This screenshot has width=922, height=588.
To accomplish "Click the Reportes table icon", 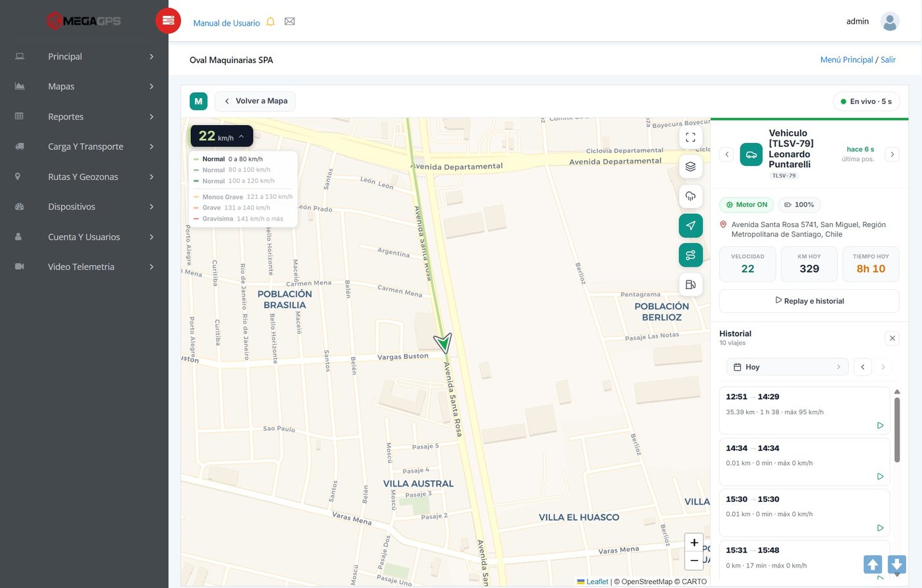I will 19,117.
